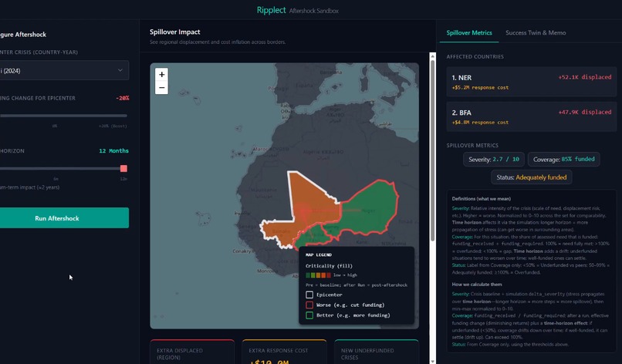The image size is (622, 364).
Task: Click the +52.1K displaced figure for NER
Action: pyautogui.click(x=585, y=77)
